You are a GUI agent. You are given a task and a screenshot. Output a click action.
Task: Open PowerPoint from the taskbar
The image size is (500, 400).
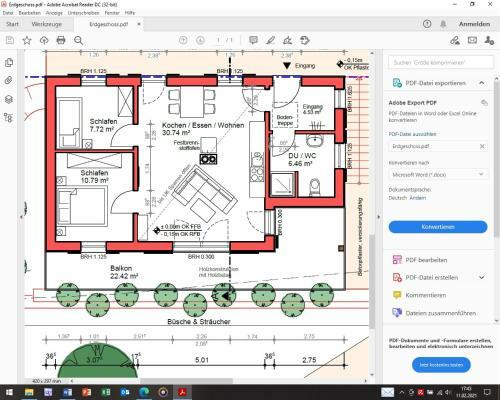coord(87,392)
